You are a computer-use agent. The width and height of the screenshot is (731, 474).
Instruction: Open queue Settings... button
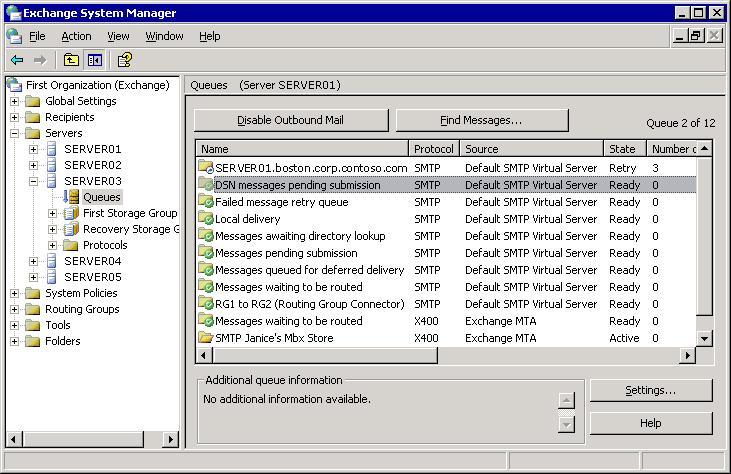(x=651, y=390)
